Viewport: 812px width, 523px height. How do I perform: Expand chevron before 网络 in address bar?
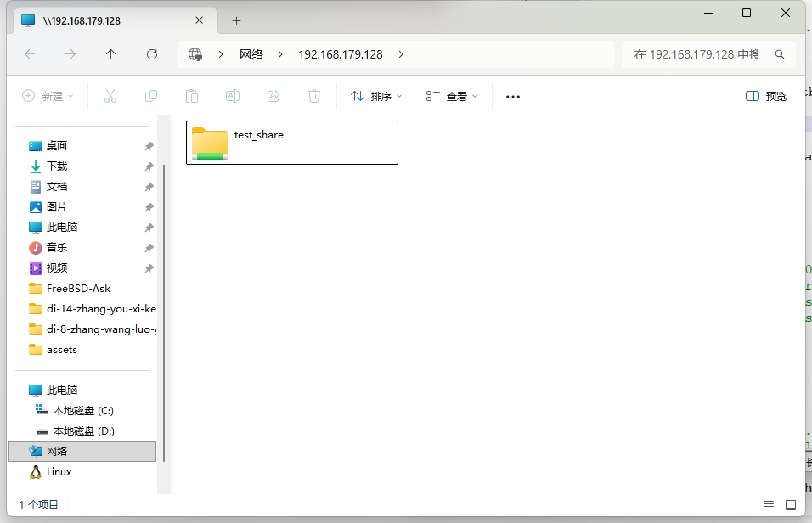[x=221, y=54]
